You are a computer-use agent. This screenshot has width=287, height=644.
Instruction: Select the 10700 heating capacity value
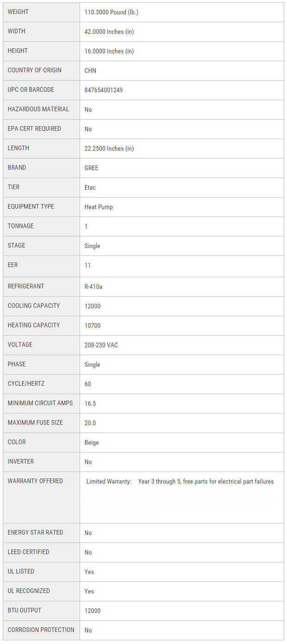(93, 325)
